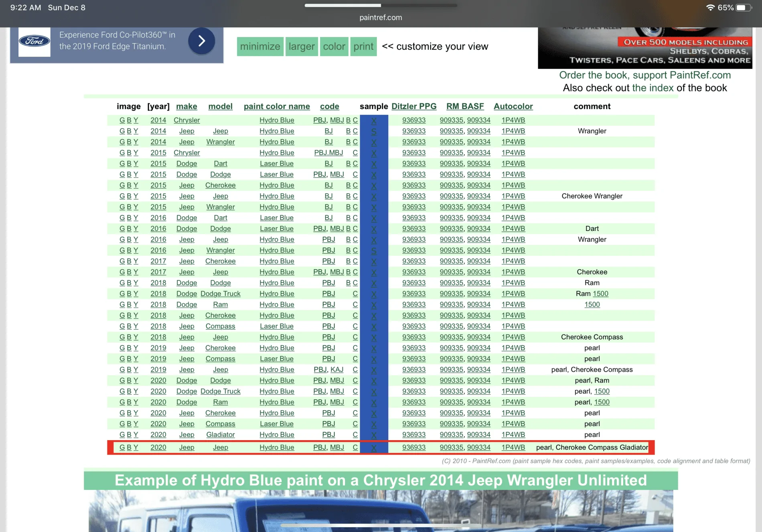
Task: Open Compass model link in 2018 row
Action: [x=221, y=326]
